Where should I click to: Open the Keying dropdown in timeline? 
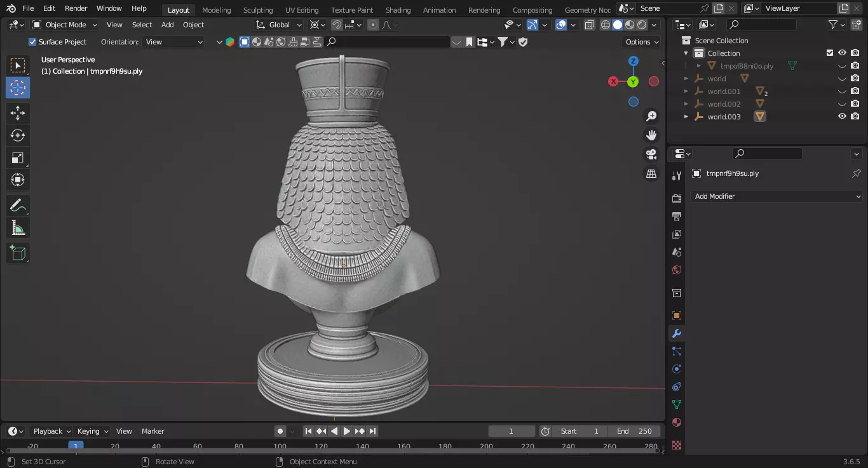[92, 431]
